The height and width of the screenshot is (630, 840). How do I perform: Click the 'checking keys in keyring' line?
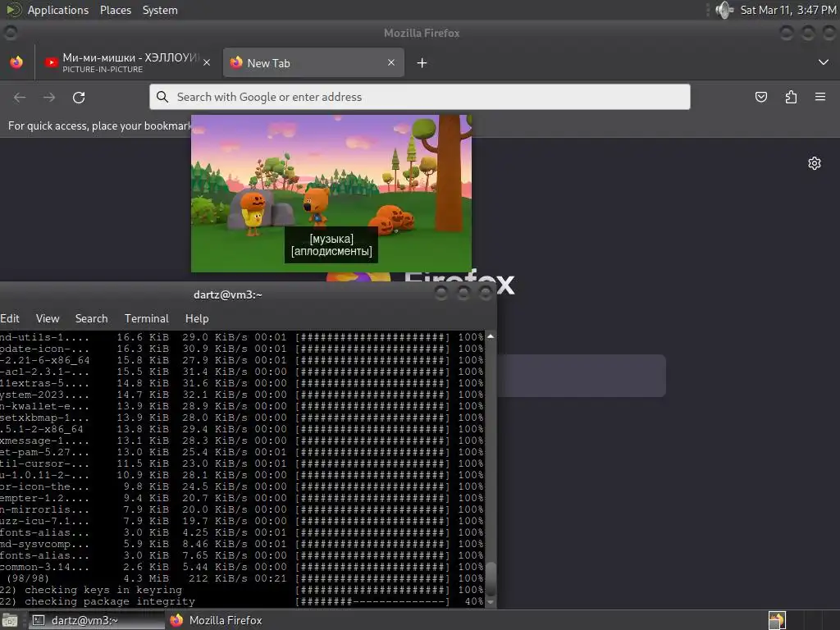pos(242,590)
